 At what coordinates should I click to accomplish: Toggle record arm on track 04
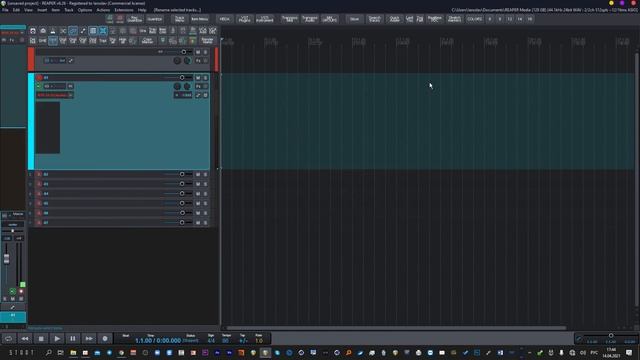[39, 193]
